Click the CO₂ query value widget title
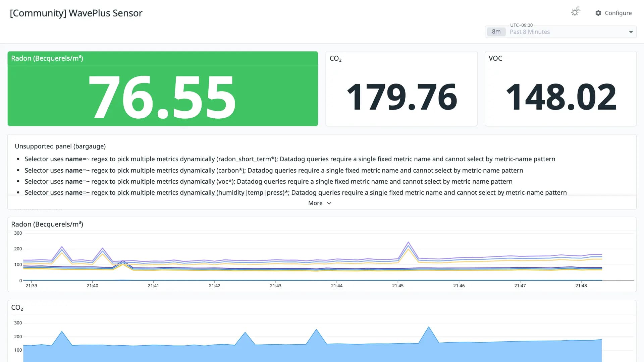This screenshot has width=644, height=362. (335, 59)
